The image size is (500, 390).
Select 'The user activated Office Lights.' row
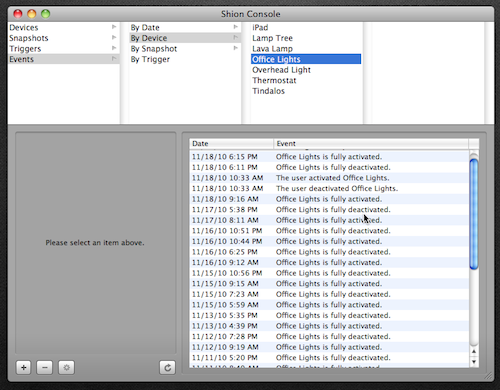[329, 178]
